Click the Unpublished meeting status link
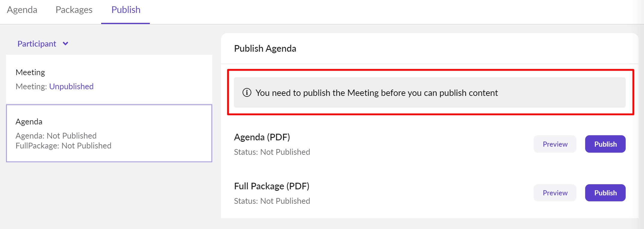 [71, 87]
